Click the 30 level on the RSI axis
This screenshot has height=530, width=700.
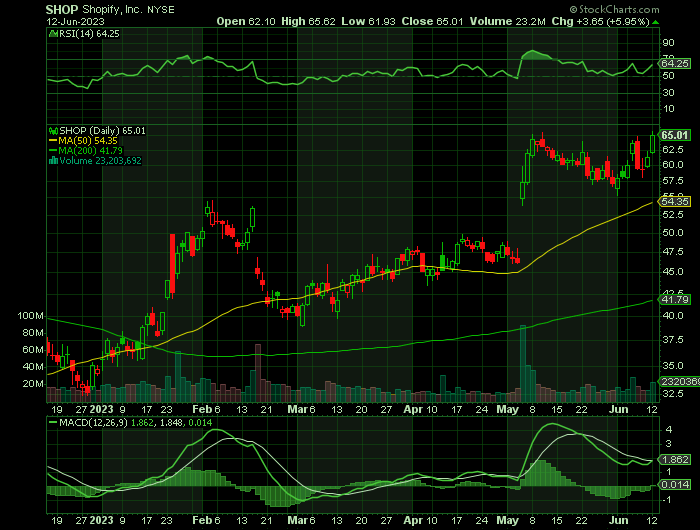point(668,93)
